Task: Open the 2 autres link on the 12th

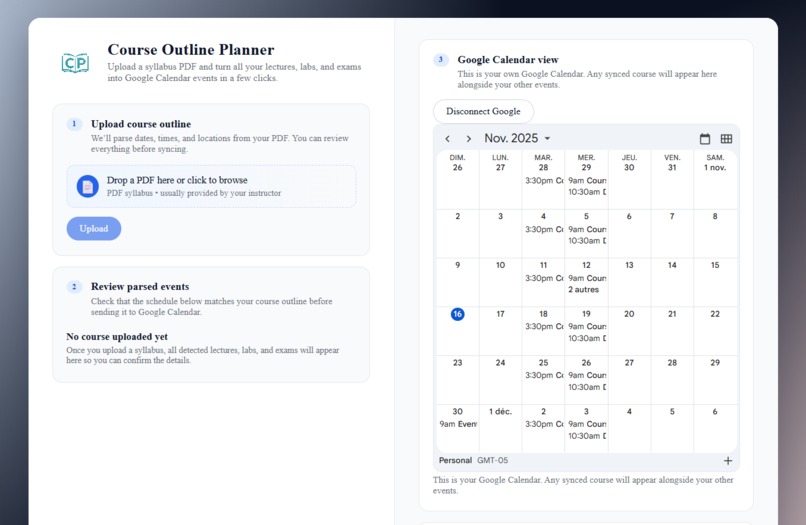Action: point(583,289)
